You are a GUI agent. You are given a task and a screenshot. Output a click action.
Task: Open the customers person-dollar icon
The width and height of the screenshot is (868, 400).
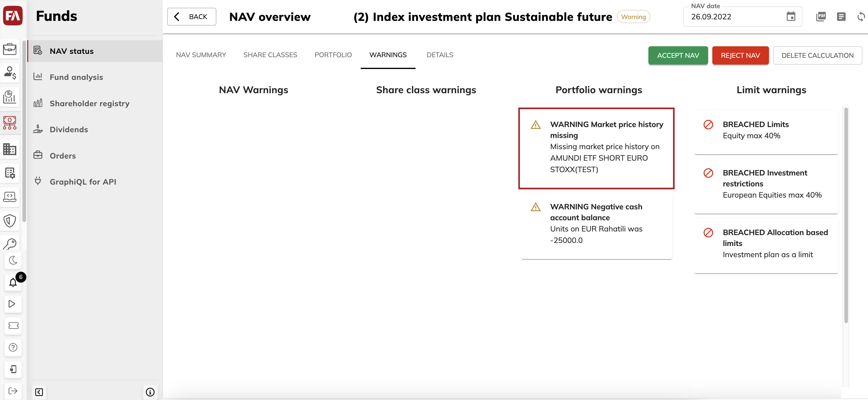pos(9,73)
